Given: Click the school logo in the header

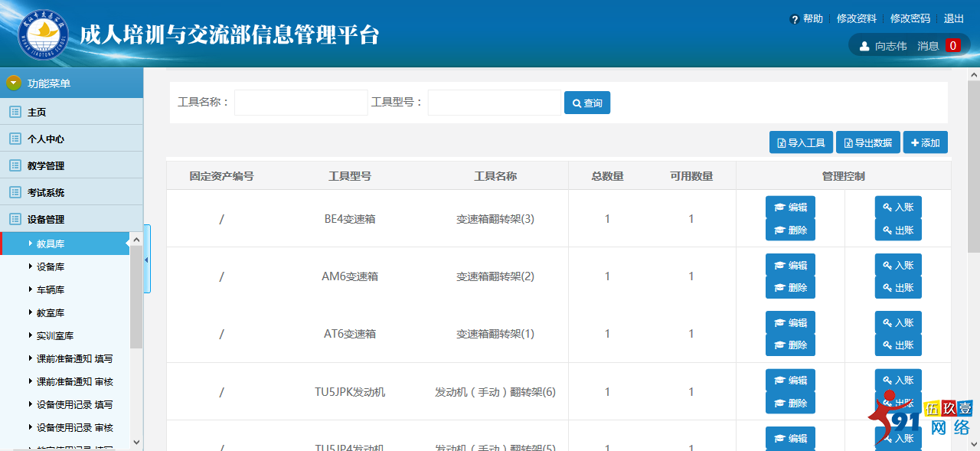Looking at the screenshot, I should (x=43, y=34).
